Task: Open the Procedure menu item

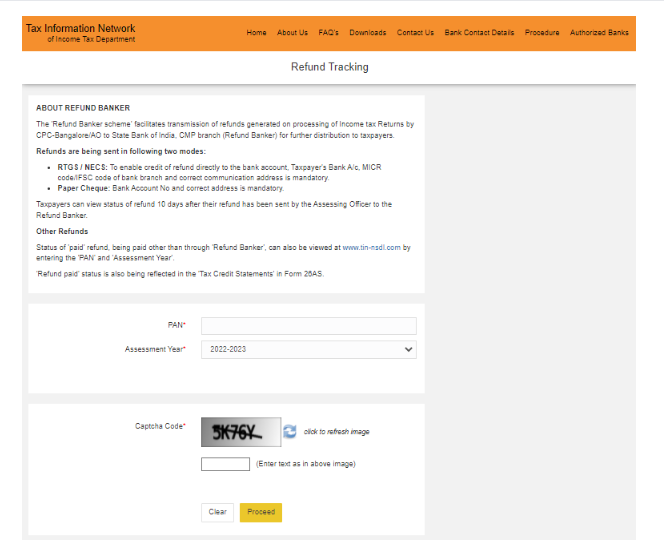Action: [x=542, y=33]
